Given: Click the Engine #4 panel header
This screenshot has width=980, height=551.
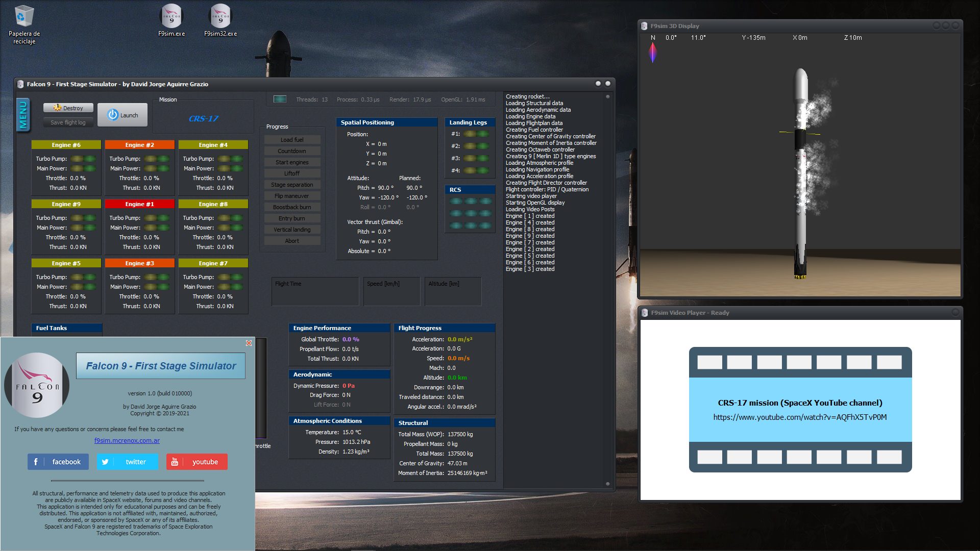Looking at the screenshot, I should click(213, 145).
